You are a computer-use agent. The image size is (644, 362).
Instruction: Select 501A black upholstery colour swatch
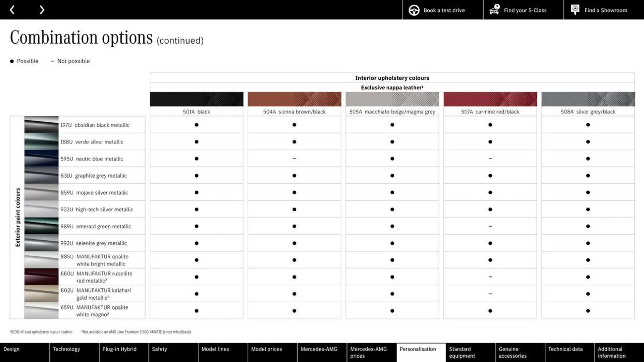[x=196, y=99]
